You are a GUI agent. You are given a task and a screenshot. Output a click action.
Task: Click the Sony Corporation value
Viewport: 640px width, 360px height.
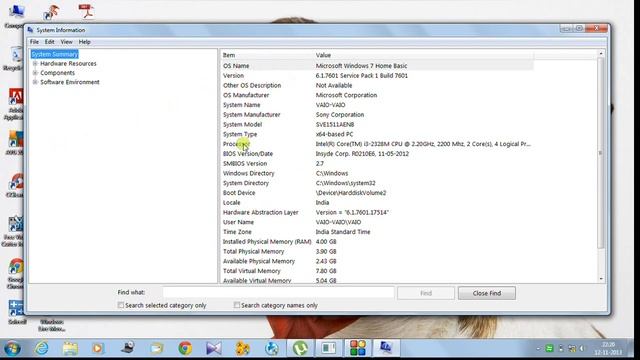(340, 115)
